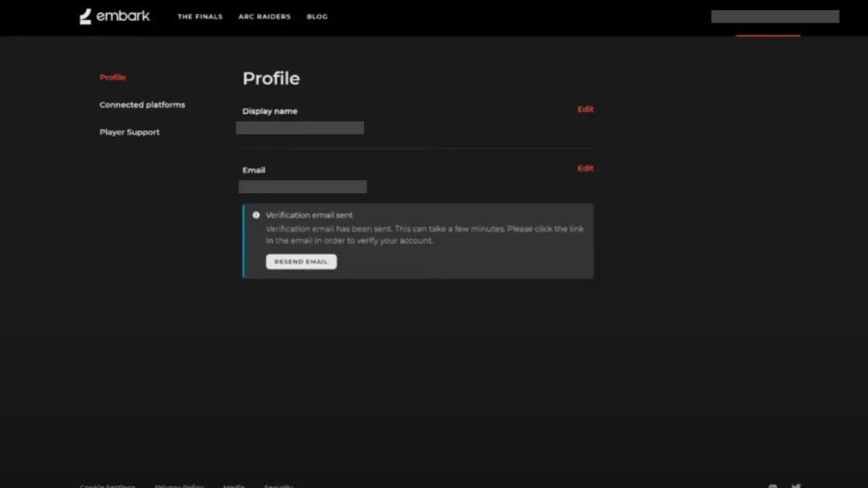Screen dimensions: 868x488
Task: Open the account menu at top right
Action: 774,15
